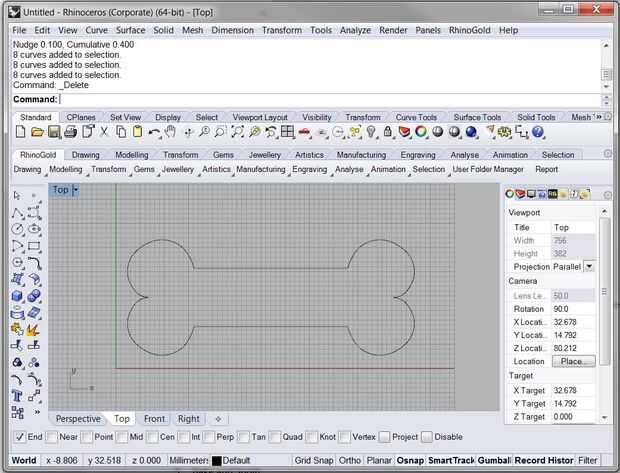Select the Polyline tool in the left sidebar
This screenshot has height=473, width=620.
(x=17, y=213)
